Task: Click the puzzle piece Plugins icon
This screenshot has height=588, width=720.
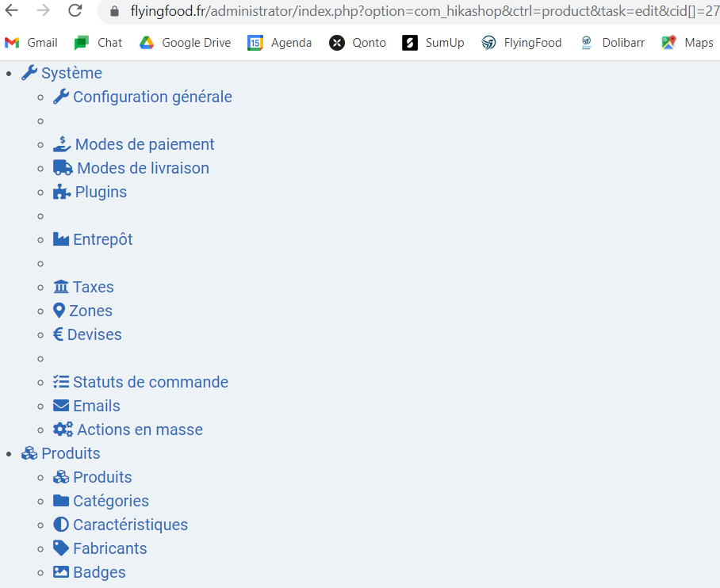Action: [x=62, y=192]
